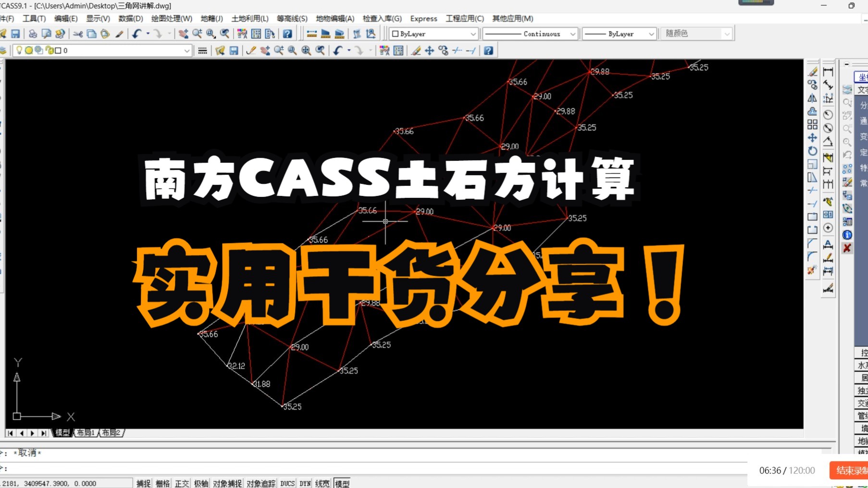The height and width of the screenshot is (488, 868).
Task: Enable 栅格 grid mode at the bottom
Action: tap(163, 483)
